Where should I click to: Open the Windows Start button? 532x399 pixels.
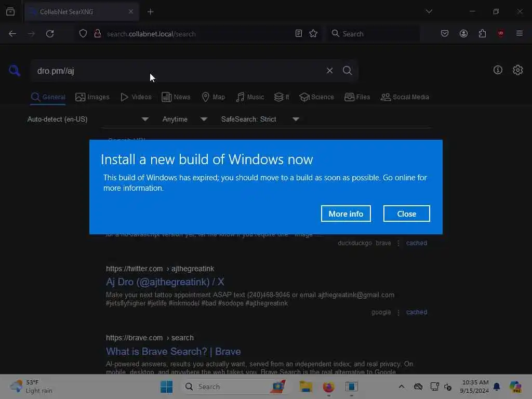(166, 387)
